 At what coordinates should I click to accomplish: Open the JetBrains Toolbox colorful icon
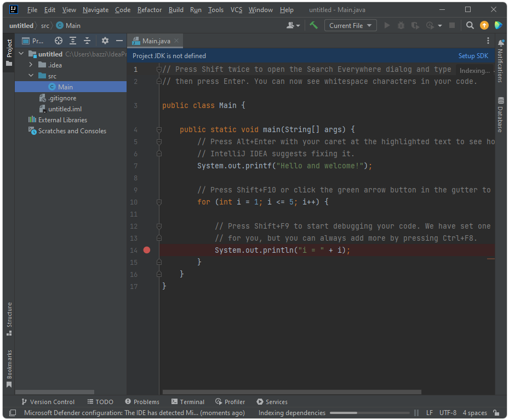[498, 25]
